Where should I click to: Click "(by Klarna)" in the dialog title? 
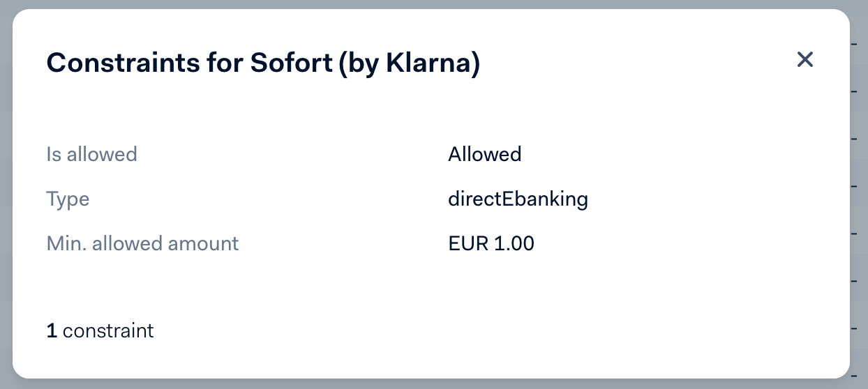[409, 63]
